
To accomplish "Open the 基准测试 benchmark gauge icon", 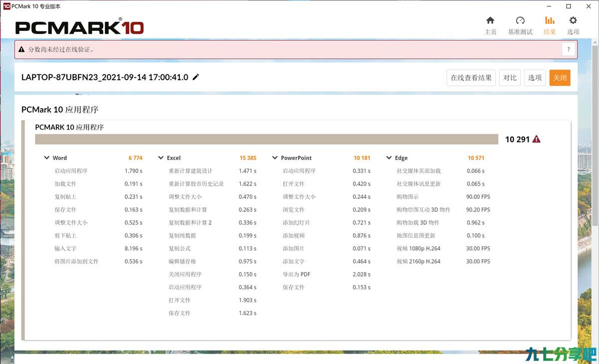I will (x=520, y=20).
